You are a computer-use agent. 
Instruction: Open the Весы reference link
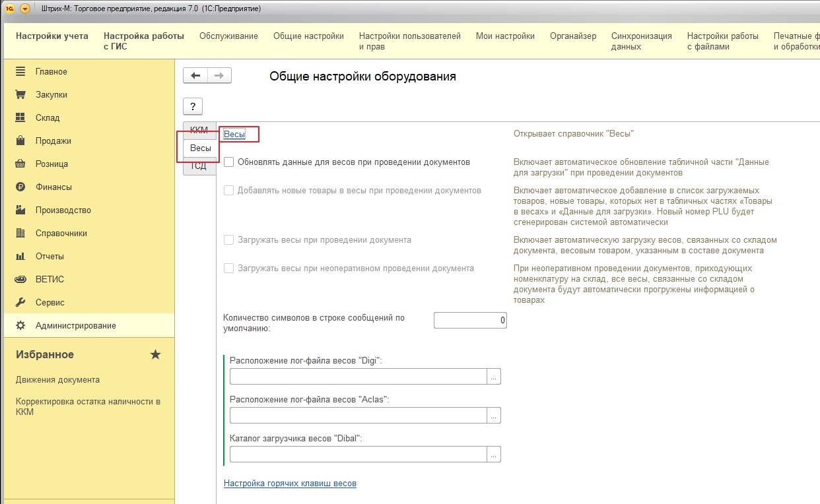[234, 134]
